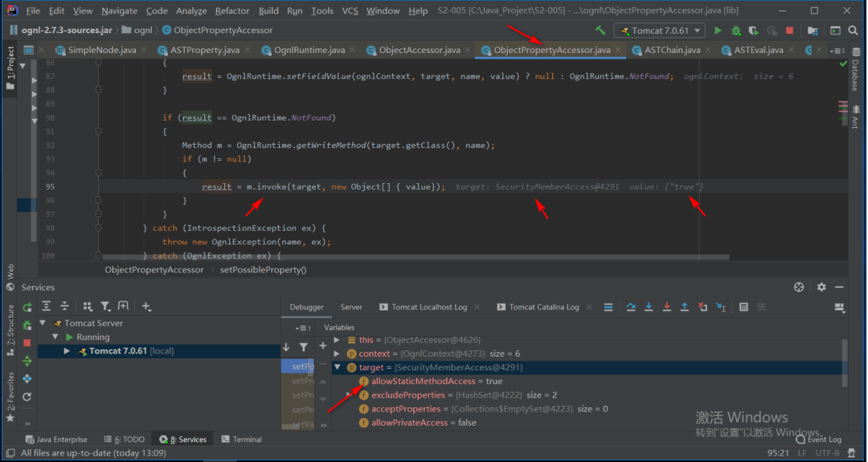Screen dimensions: 868x462
Task: Start debugging with the green bug icon
Action: pyautogui.click(x=735, y=31)
